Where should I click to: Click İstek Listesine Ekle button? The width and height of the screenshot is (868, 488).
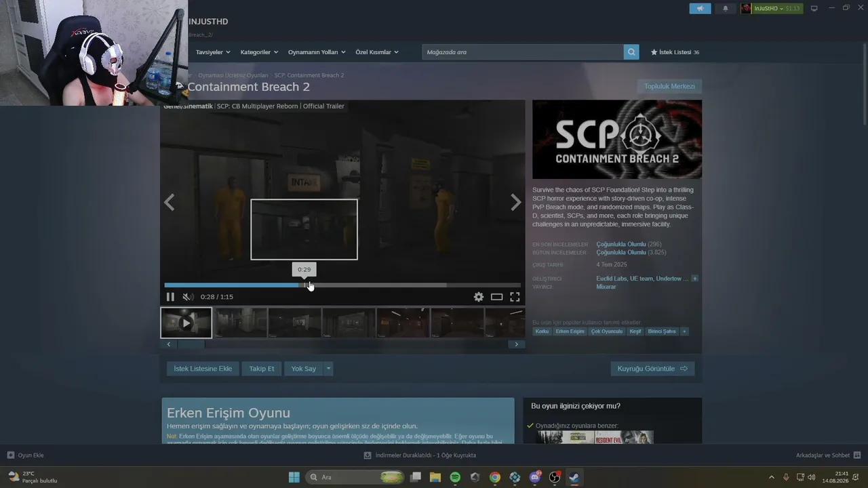click(203, 369)
